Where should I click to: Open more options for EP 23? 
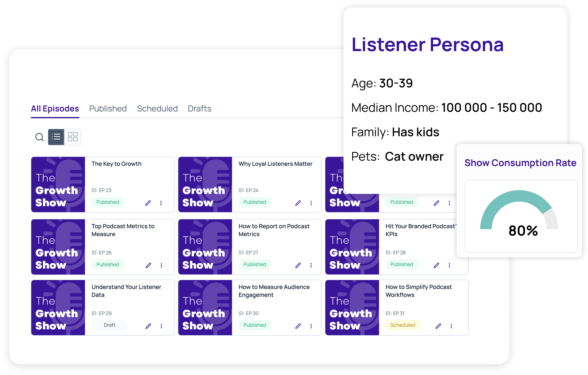click(161, 203)
